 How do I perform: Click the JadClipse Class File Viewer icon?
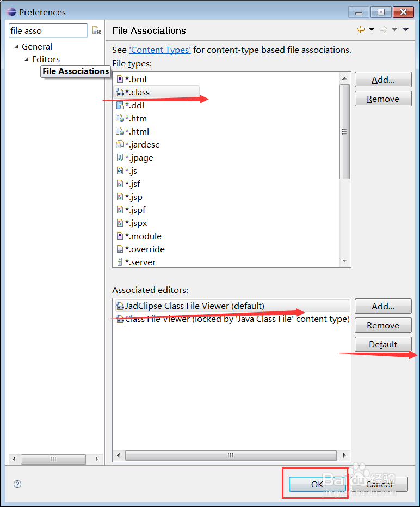click(x=120, y=306)
